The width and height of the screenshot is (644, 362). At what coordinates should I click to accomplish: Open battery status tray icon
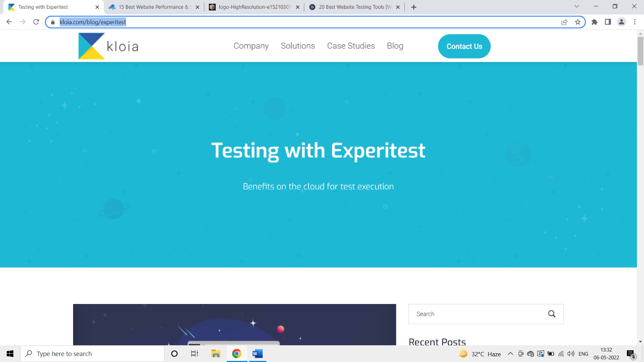click(x=551, y=354)
